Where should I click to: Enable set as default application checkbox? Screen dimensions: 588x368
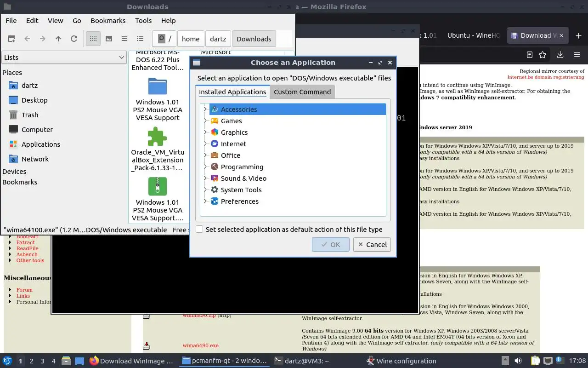click(199, 229)
